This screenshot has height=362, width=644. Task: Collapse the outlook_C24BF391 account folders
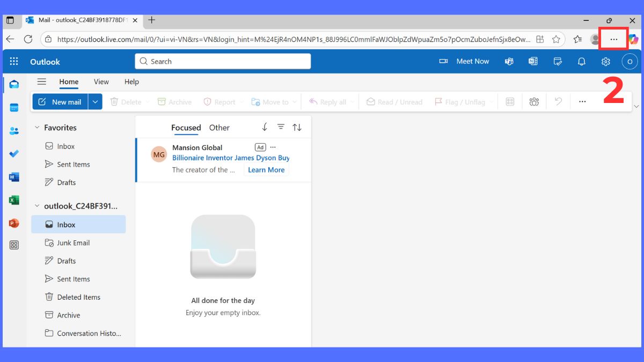(x=37, y=206)
